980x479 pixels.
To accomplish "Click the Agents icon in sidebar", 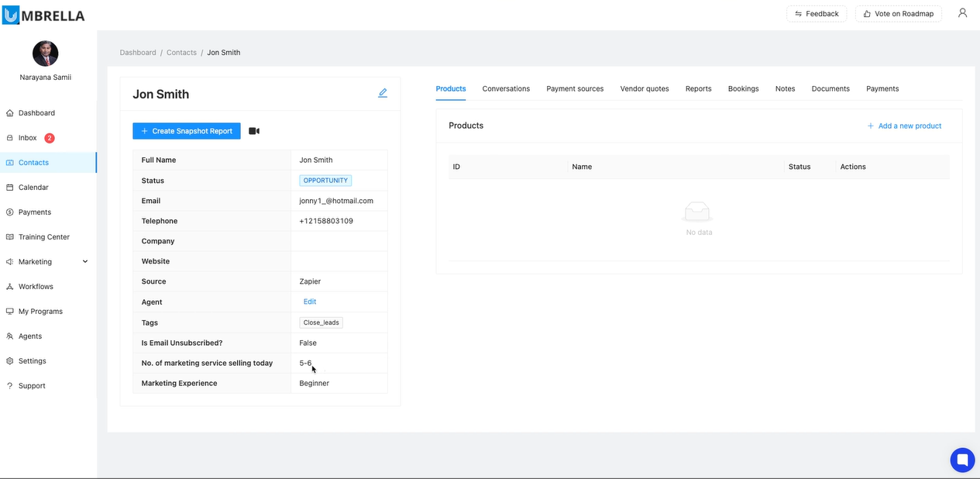I will [10, 336].
